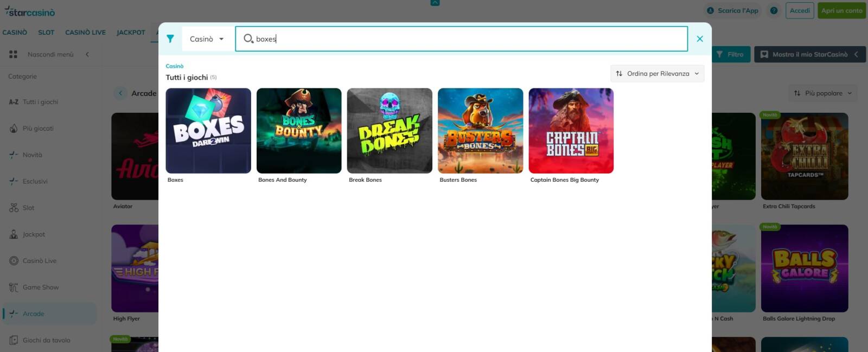The height and width of the screenshot is (352, 868).
Task: Click in the search input field
Action: coord(467,39)
